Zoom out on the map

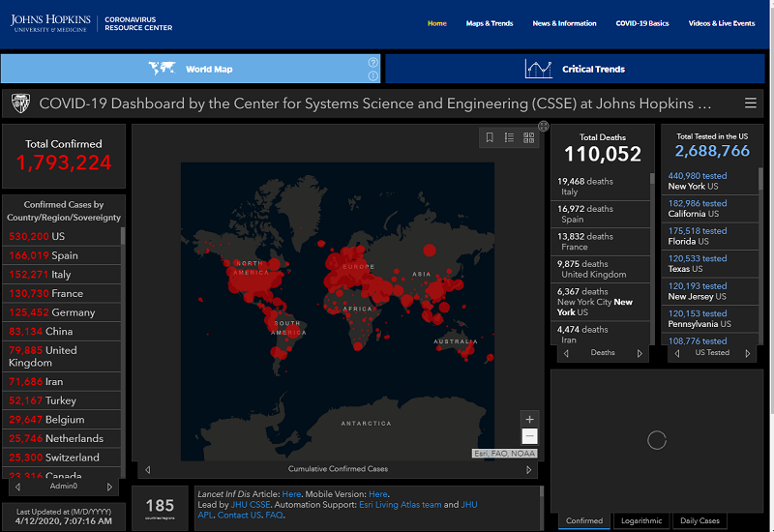click(x=528, y=436)
